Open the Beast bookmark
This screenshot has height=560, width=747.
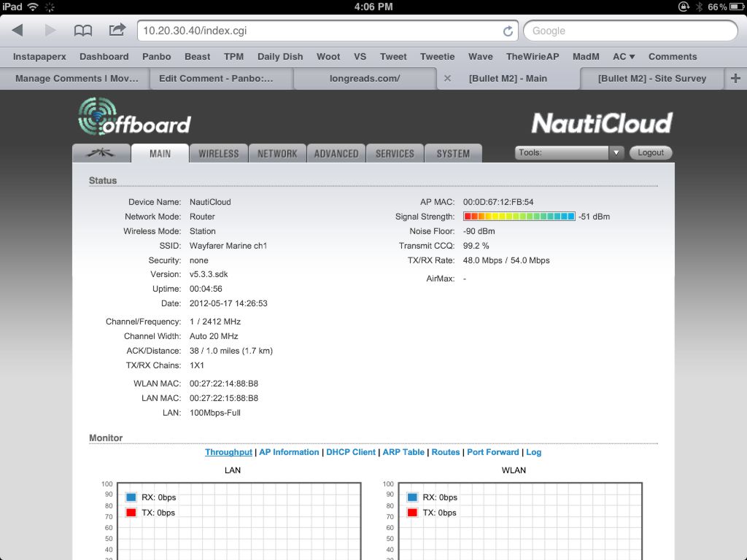pyautogui.click(x=197, y=57)
